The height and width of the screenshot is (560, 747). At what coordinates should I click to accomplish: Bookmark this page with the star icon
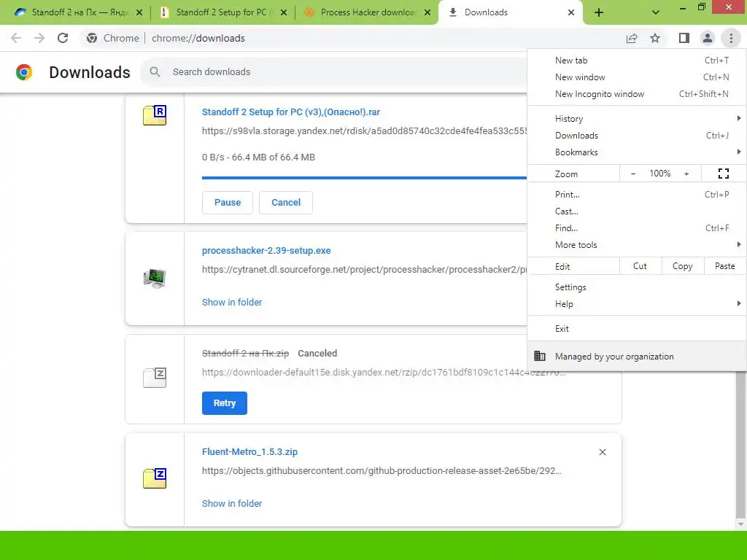pyautogui.click(x=655, y=38)
